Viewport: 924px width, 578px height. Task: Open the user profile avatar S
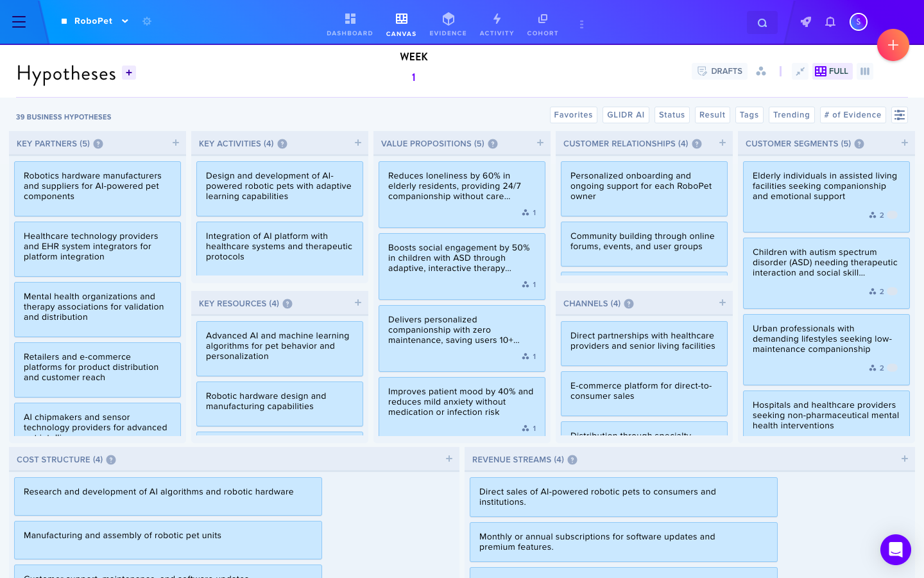pos(859,22)
